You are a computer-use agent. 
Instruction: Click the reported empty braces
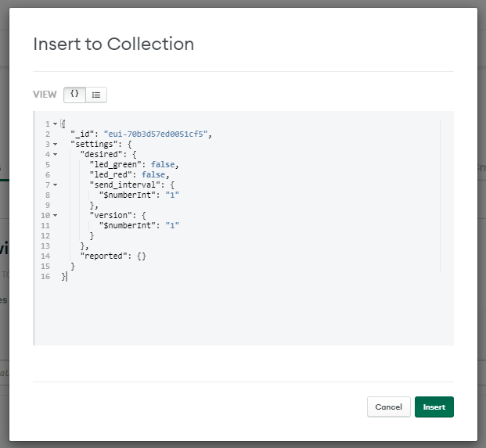tap(142, 256)
